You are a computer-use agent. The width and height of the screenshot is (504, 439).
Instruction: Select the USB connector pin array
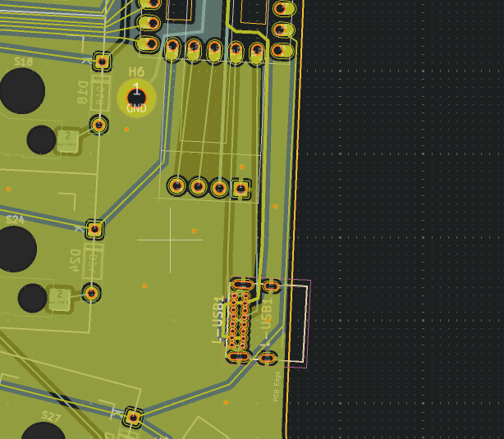(x=239, y=321)
